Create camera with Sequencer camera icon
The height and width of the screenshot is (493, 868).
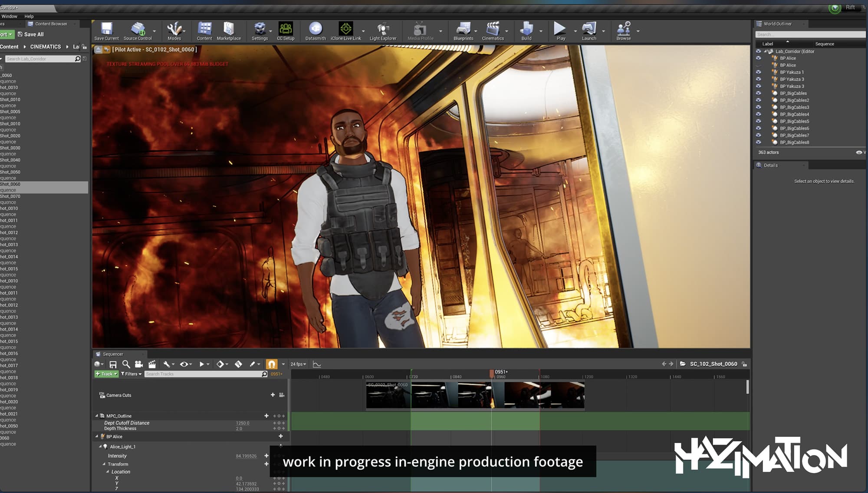coord(139,364)
